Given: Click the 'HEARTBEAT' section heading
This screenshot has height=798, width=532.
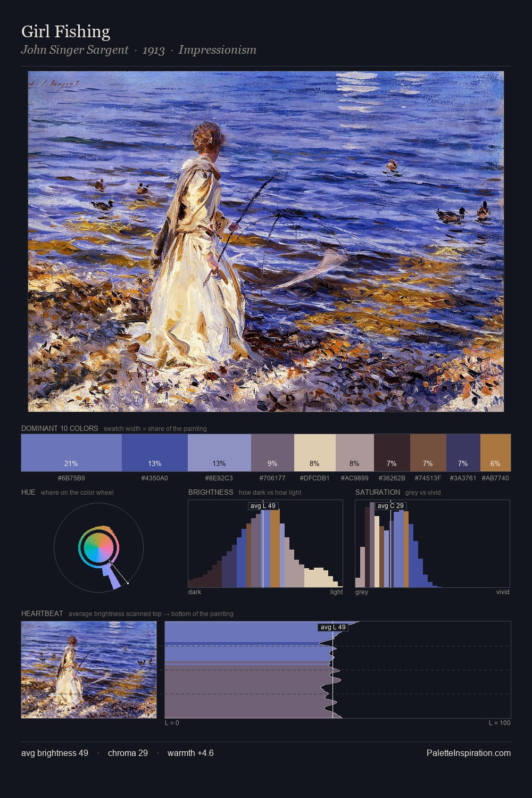Looking at the screenshot, I should click(x=42, y=613).
